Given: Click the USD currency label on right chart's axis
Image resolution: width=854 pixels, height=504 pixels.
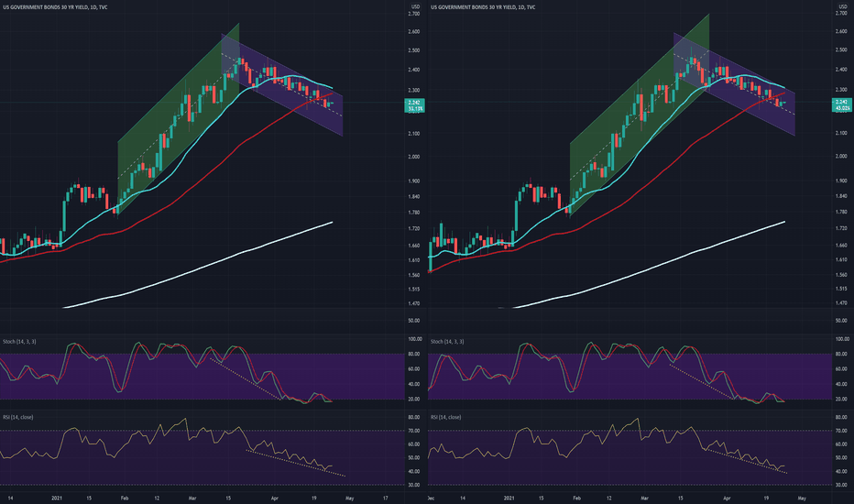Looking at the screenshot, I should pyautogui.click(x=842, y=6).
